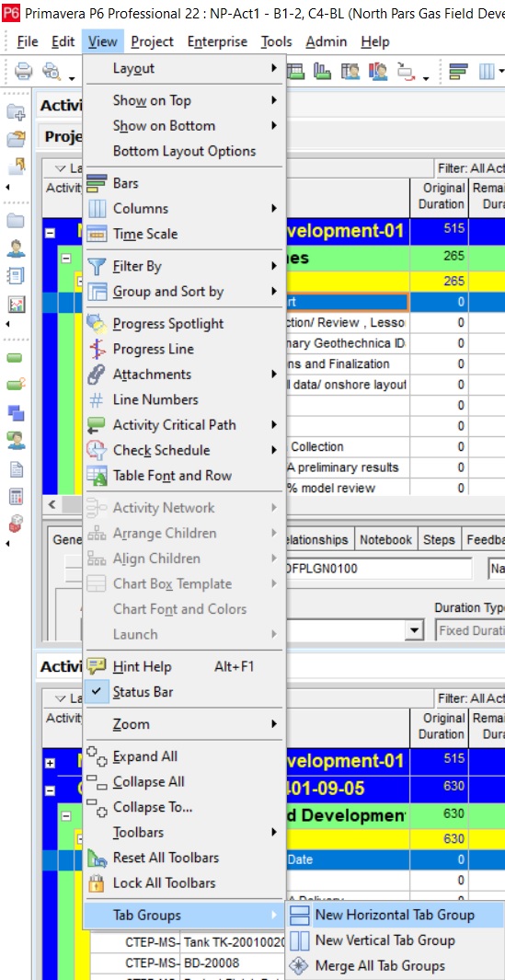Expand the Layout submenu
This screenshot has width=505, height=980.
(x=185, y=68)
